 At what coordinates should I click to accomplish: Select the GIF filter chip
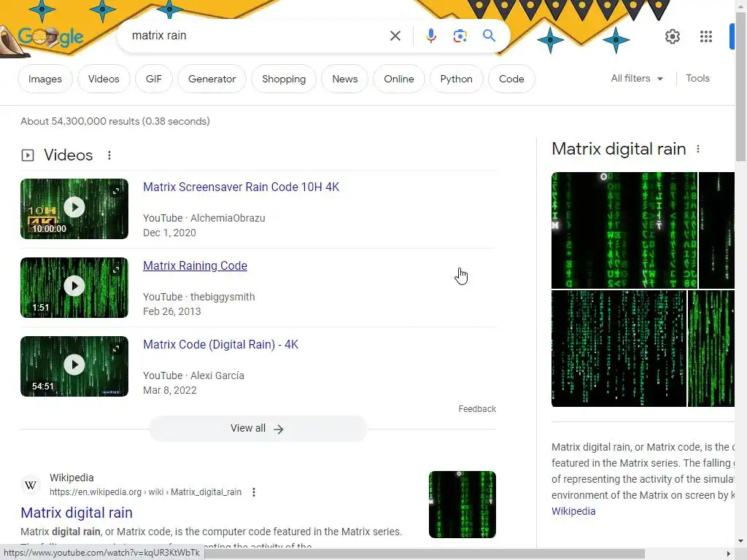pos(153,79)
